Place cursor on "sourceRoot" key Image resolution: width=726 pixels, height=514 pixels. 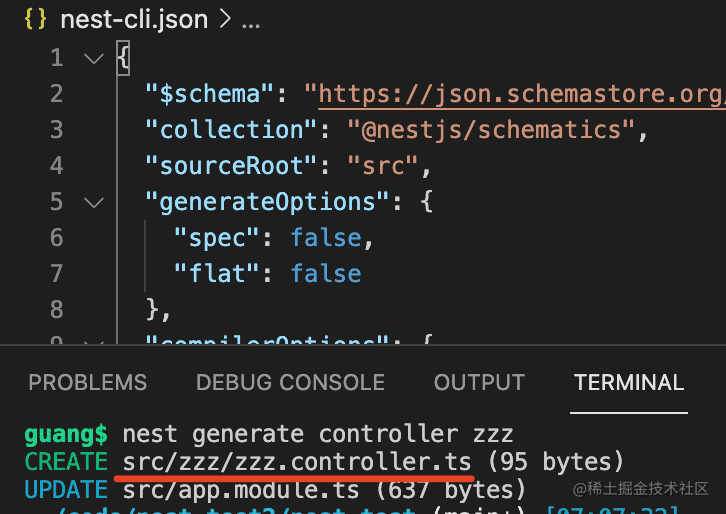tap(223, 165)
